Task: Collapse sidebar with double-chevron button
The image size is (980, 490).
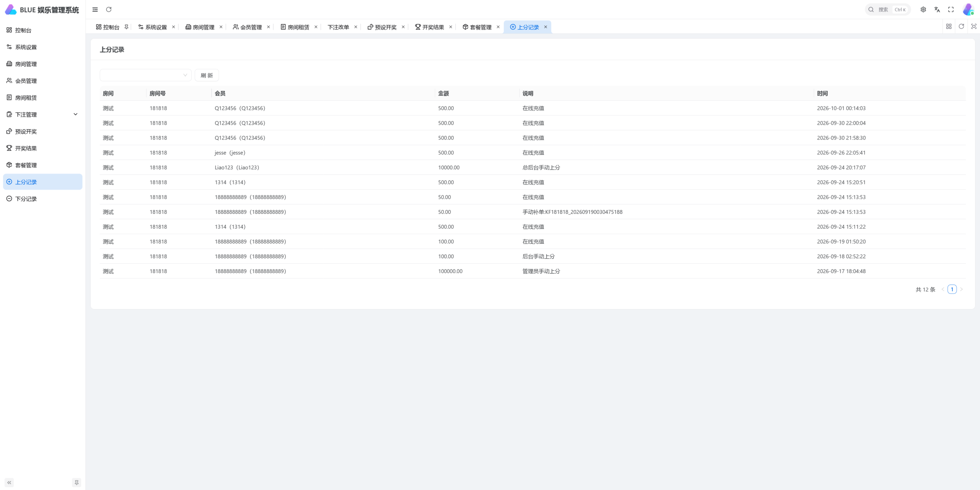Action: 9,482
